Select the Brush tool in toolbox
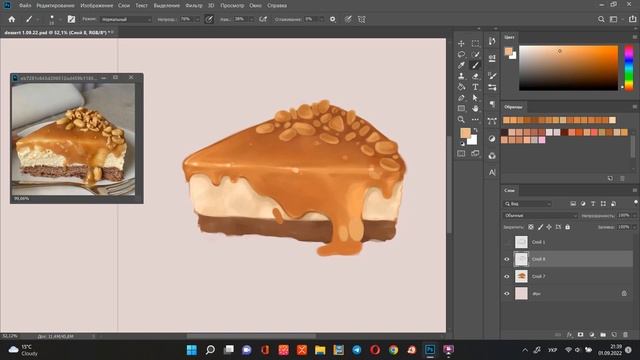640x360 pixels. click(475, 65)
